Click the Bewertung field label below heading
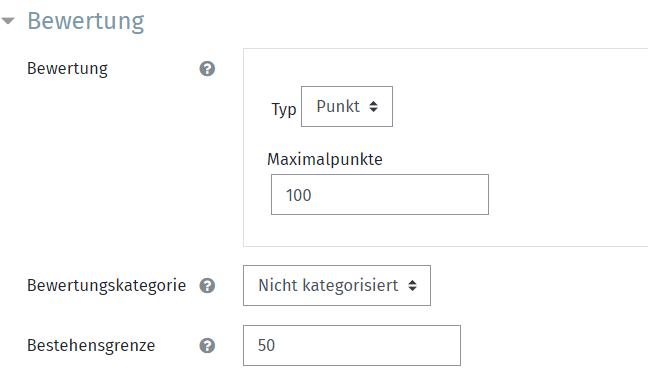The height and width of the screenshot is (379, 648). pos(67,69)
